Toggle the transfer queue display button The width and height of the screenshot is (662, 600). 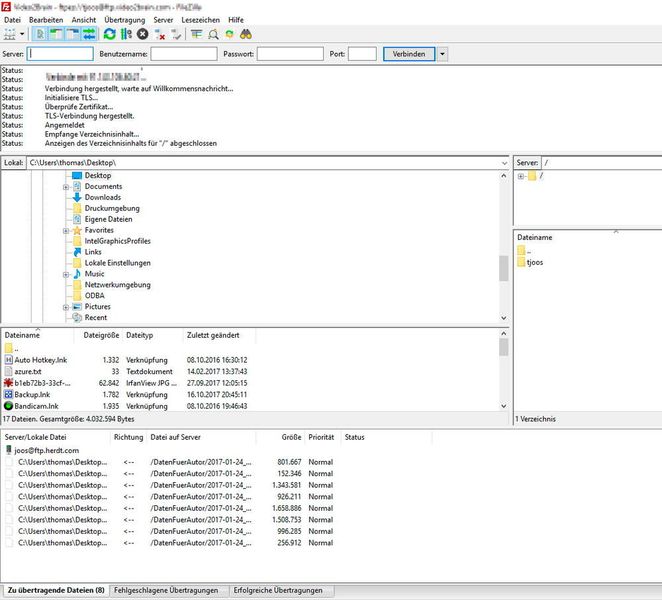(89, 34)
